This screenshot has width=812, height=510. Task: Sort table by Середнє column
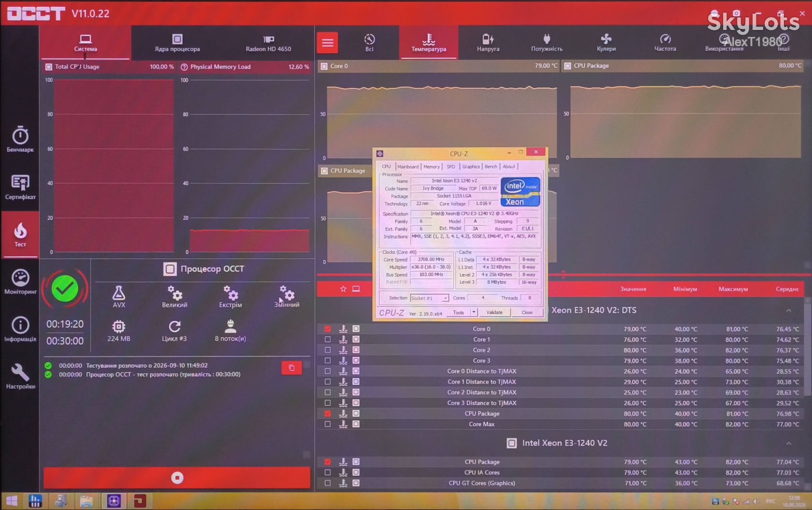point(787,289)
